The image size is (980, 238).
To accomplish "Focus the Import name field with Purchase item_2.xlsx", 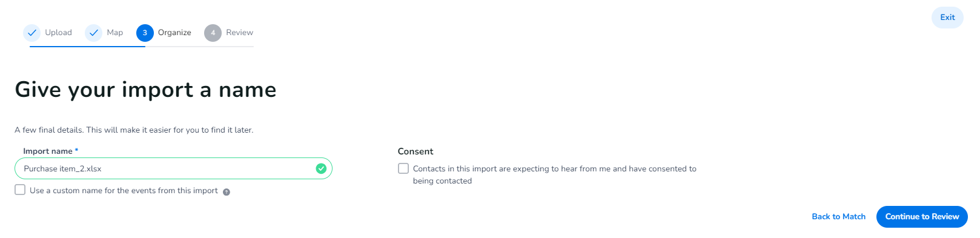I will point(173,168).
